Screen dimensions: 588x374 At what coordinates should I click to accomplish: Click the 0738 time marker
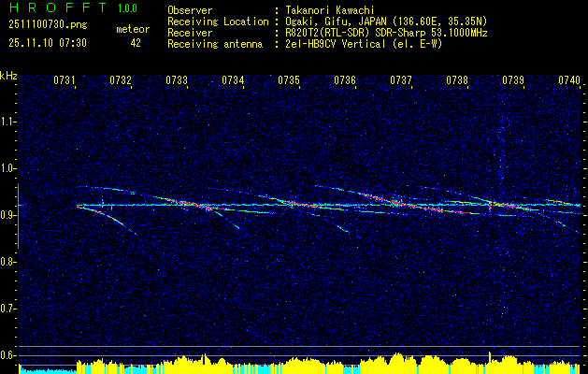click(x=457, y=80)
